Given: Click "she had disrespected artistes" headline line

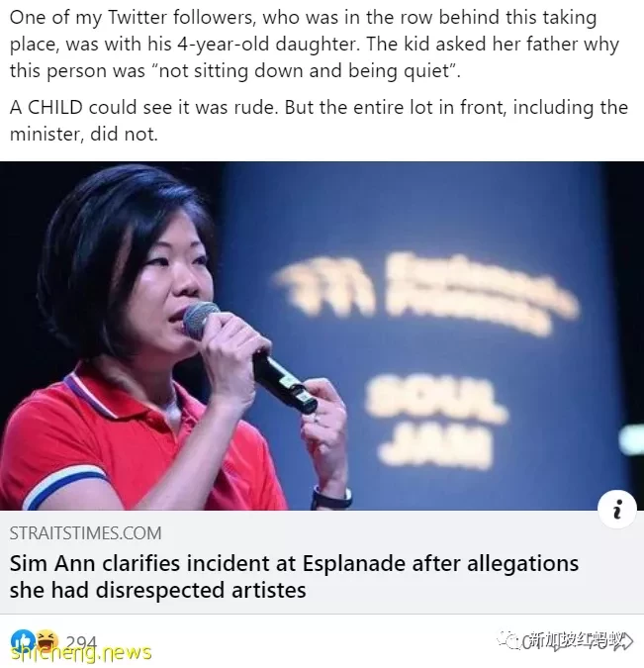Looking at the screenshot, I should [158, 591].
